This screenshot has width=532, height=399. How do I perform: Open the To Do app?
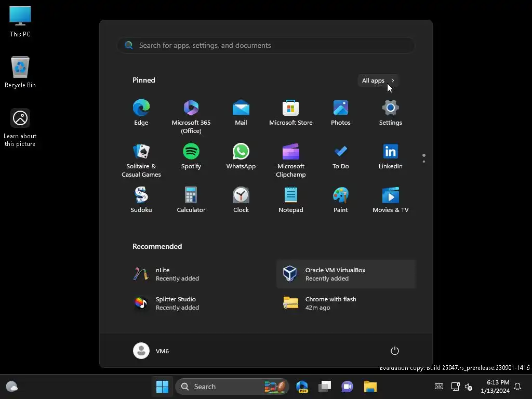coord(341,156)
